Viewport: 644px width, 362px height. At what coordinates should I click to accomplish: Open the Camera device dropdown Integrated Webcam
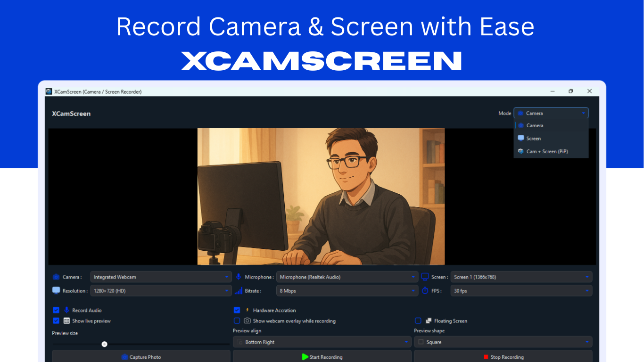[161, 277]
